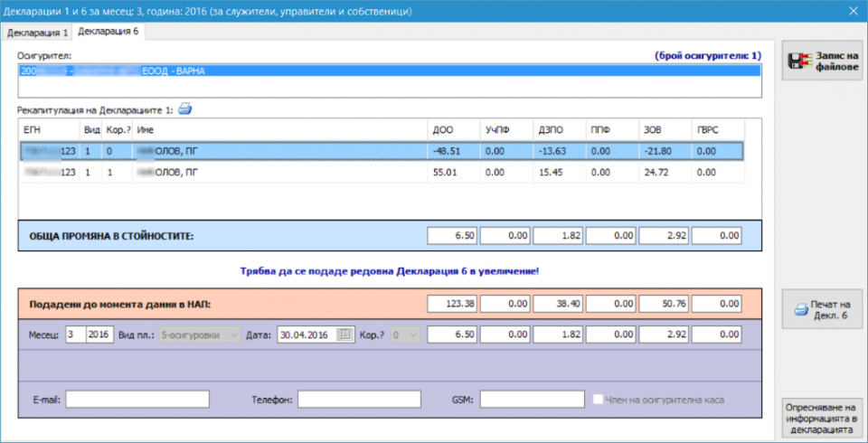Click the month field showing 3
This screenshot has height=443, width=868.
[x=76, y=335]
